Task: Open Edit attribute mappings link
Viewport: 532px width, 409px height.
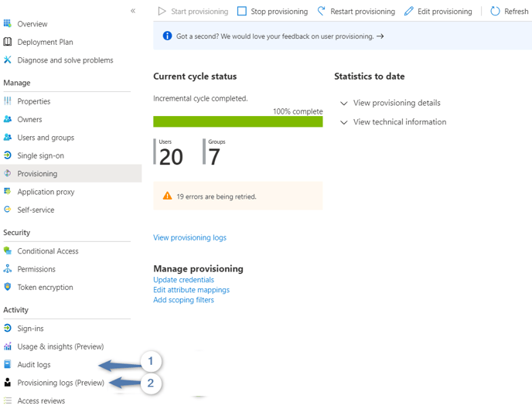Action: (x=191, y=290)
